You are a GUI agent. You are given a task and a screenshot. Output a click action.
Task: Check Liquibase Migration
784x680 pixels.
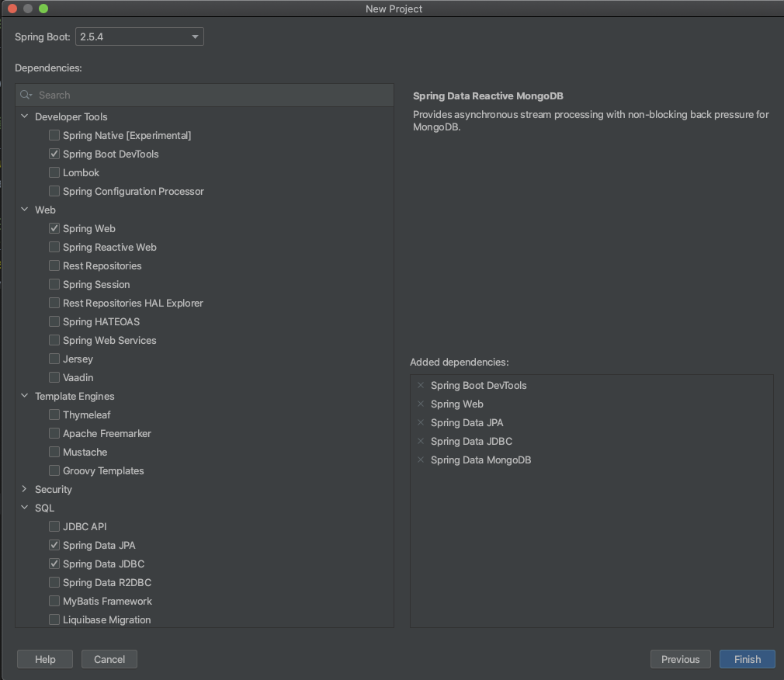tap(54, 619)
